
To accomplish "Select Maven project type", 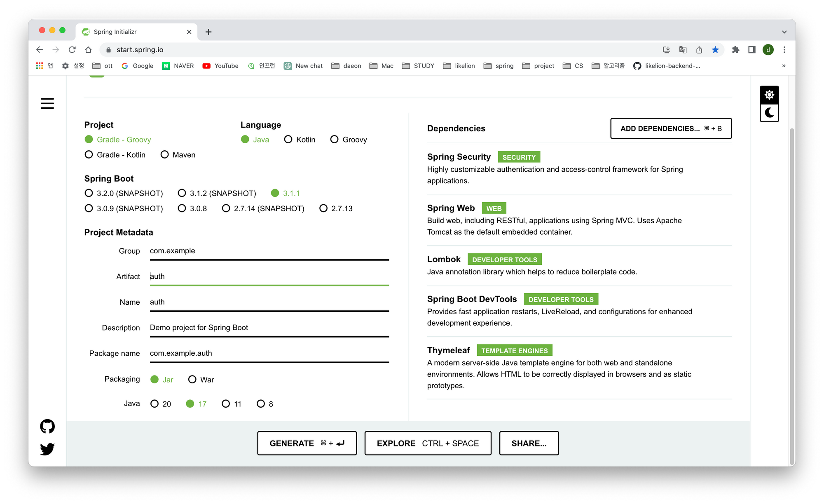I will 178,155.
